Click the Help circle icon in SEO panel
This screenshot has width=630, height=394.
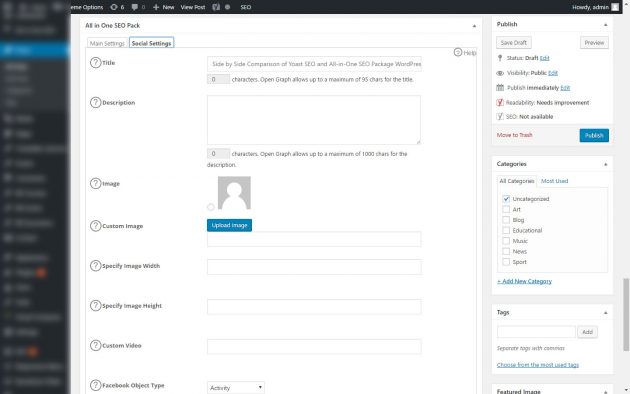(x=458, y=52)
